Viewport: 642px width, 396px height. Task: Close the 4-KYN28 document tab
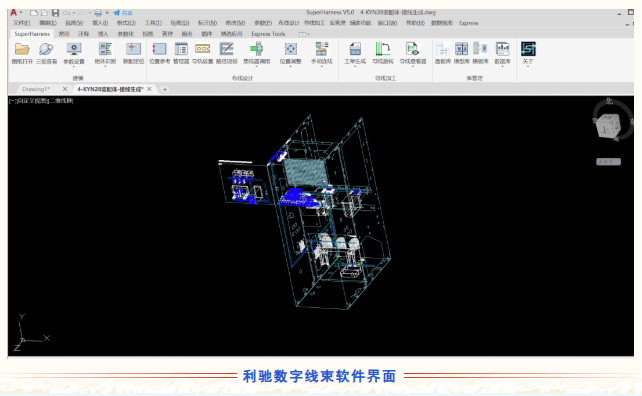pos(149,89)
